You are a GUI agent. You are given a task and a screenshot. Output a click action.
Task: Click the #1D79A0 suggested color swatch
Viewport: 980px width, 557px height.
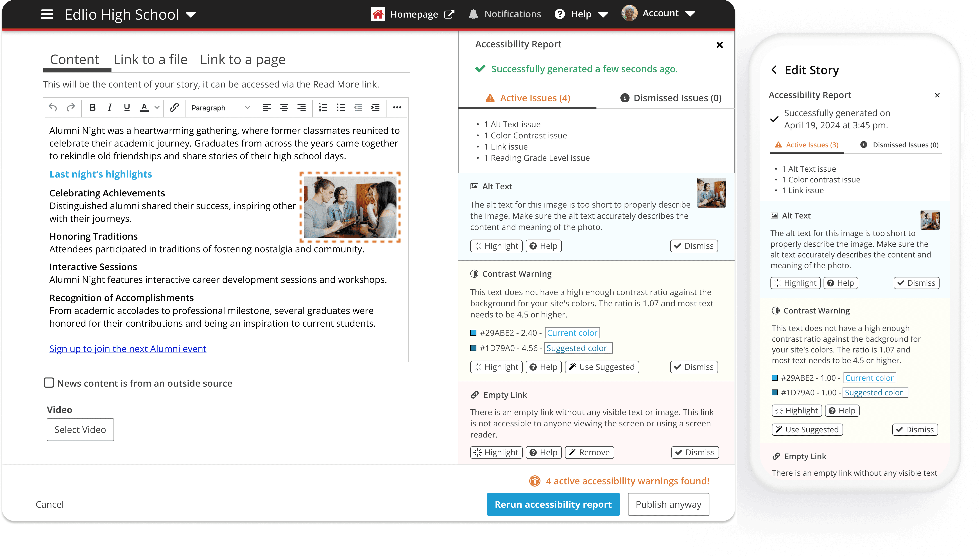473,348
